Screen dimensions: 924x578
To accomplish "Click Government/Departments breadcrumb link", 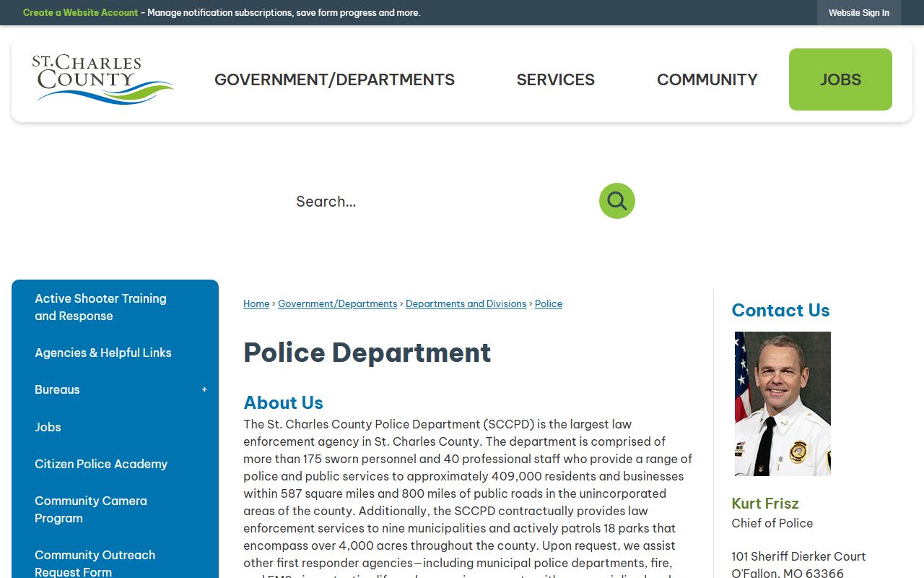I will click(x=337, y=304).
